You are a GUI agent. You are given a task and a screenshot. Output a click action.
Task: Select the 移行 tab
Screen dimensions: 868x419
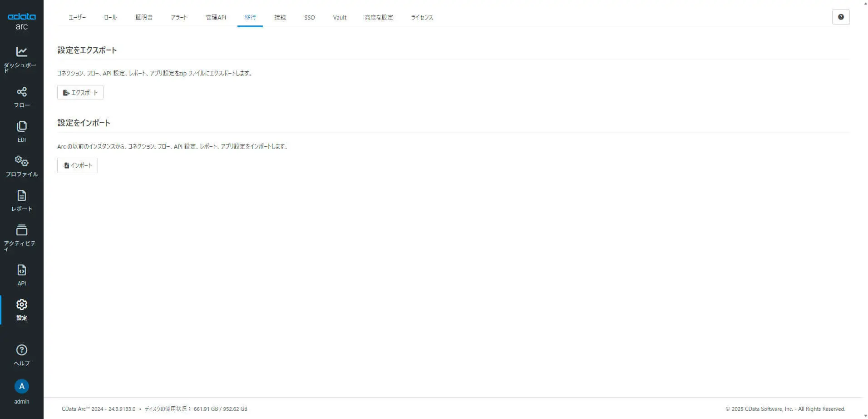250,17
